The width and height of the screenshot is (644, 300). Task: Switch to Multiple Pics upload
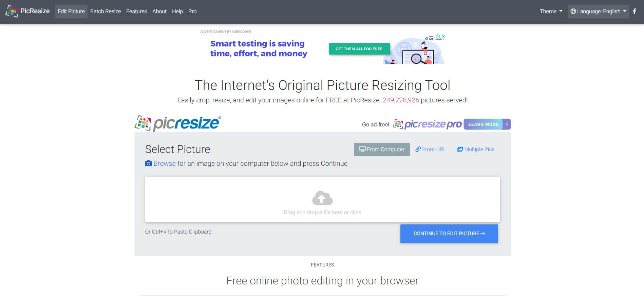(475, 149)
